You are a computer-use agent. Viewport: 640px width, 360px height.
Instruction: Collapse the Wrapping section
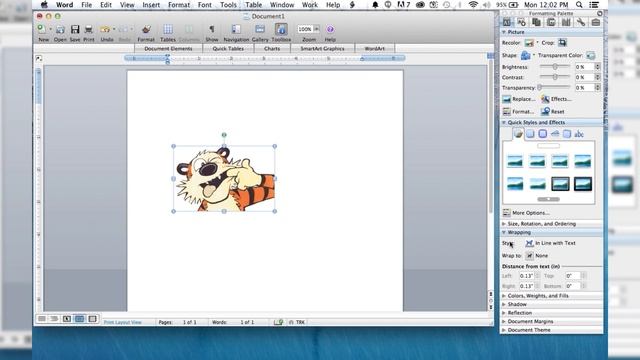pyautogui.click(x=504, y=232)
